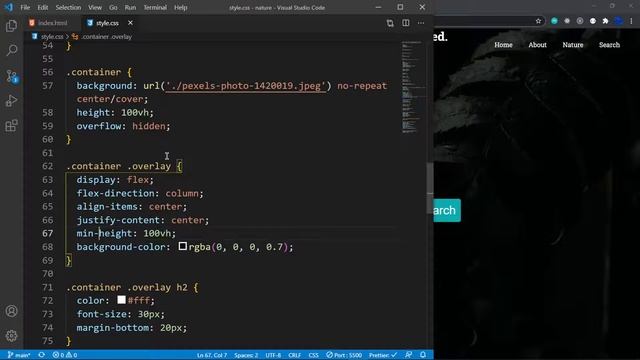Image resolution: width=640 pixels, height=360 pixels.
Task: Open the Search view in activity bar
Action: tap(11, 51)
